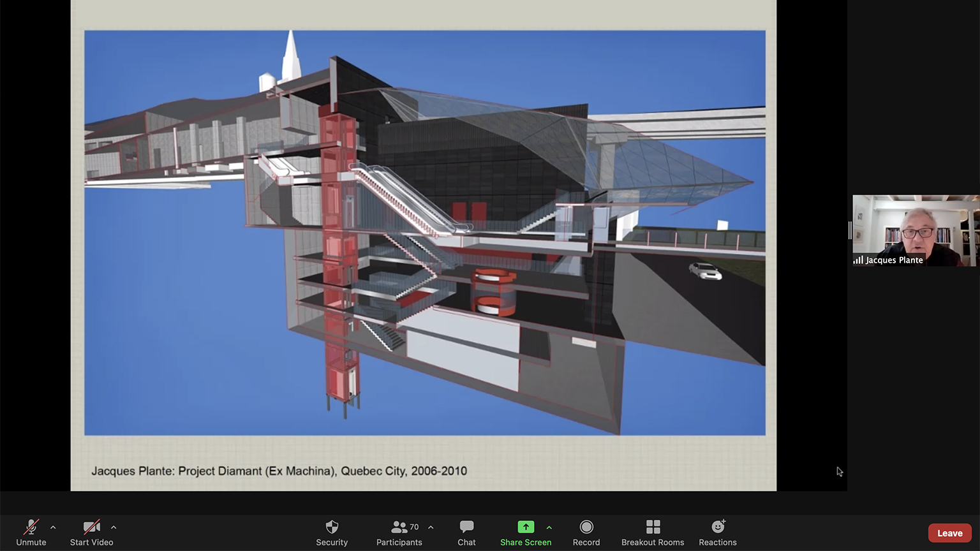
Task: Click the Breakout Rooms text label
Action: [653, 543]
